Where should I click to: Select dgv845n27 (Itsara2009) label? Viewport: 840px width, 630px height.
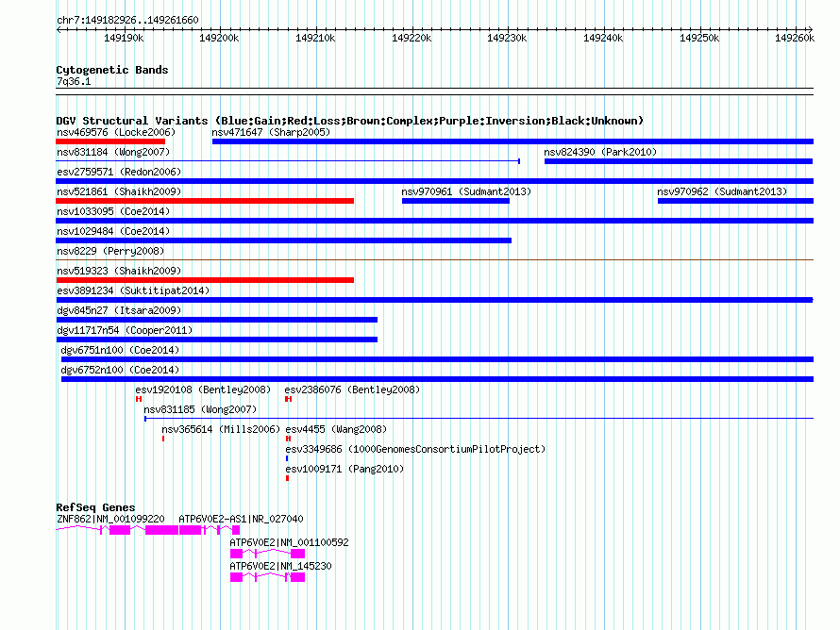pos(119,310)
